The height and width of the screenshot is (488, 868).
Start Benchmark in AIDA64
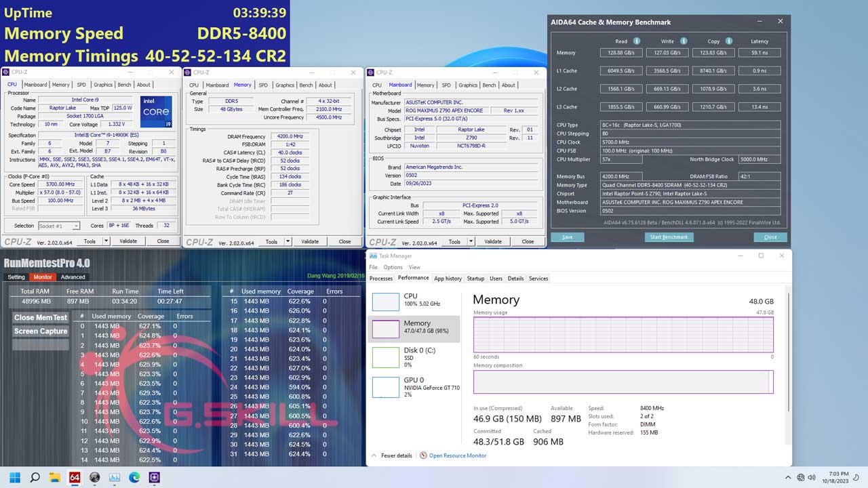tap(669, 237)
